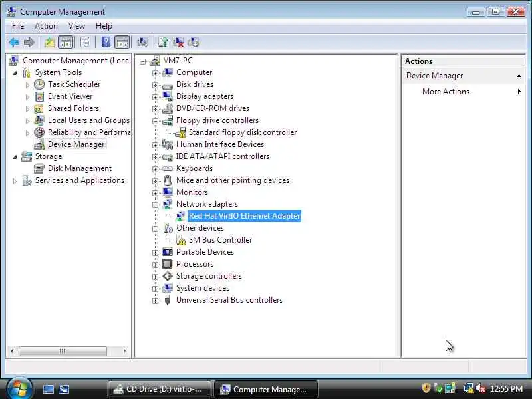This screenshot has width=532, height=399.
Task: Click Update Driver Software toolbar icon
Action: (x=162, y=43)
